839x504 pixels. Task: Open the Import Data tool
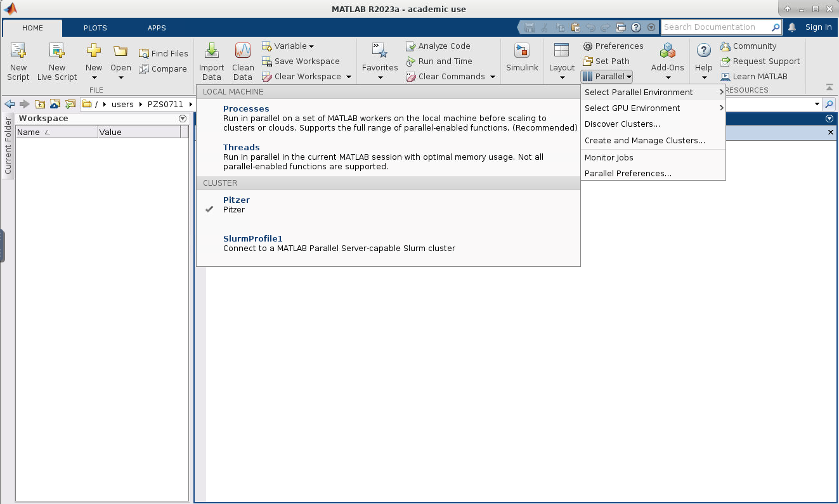[x=211, y=52]
